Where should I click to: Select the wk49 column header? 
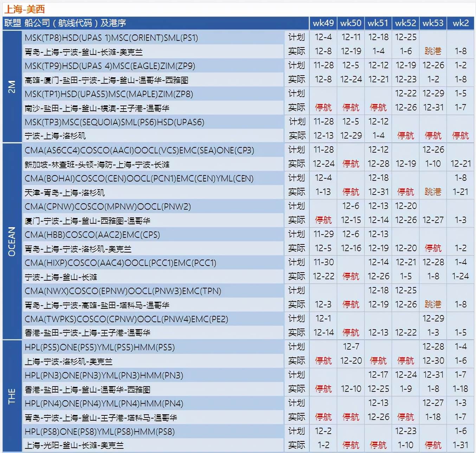click(323, 23)
